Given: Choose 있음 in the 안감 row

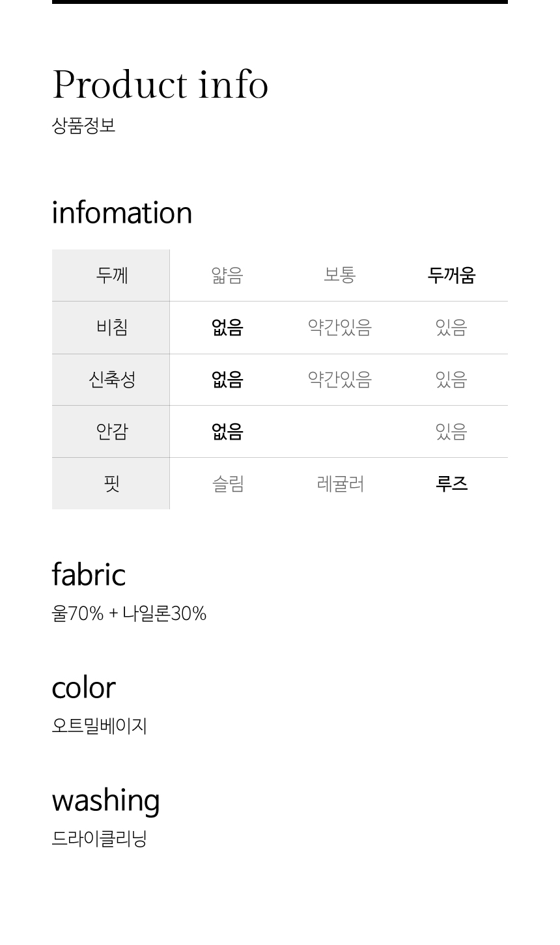Looking at the screenshot, I should pyautogui.click(x=451, y=431).
